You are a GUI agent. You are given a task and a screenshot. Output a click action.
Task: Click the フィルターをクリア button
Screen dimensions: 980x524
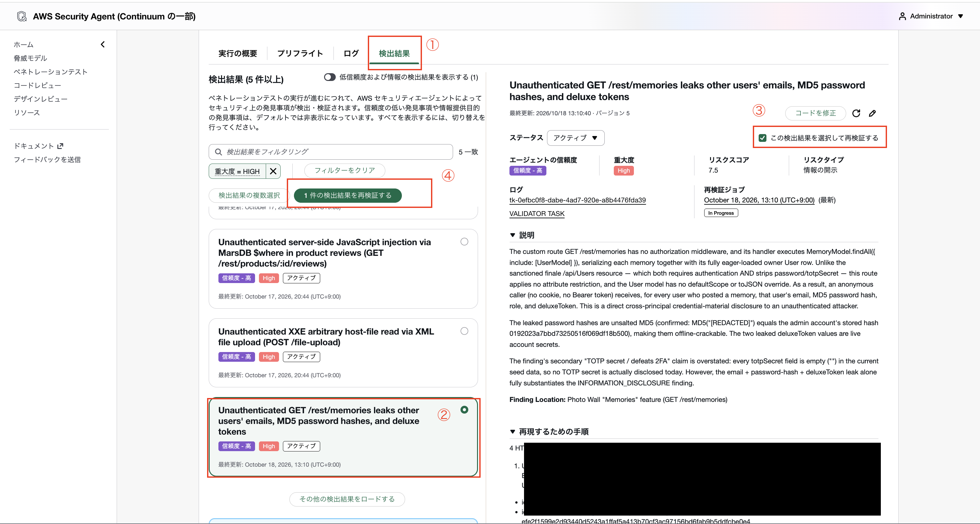(x=345, y=170)
